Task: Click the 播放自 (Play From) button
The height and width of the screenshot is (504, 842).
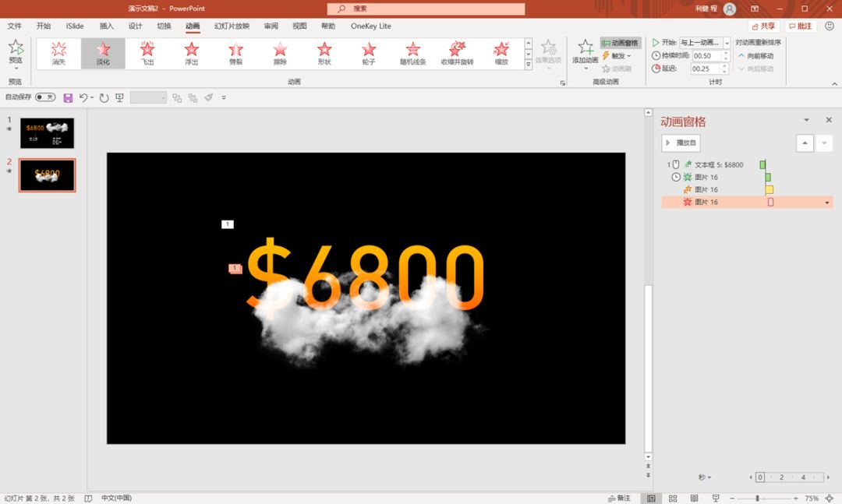Action: tap(681, 143)
